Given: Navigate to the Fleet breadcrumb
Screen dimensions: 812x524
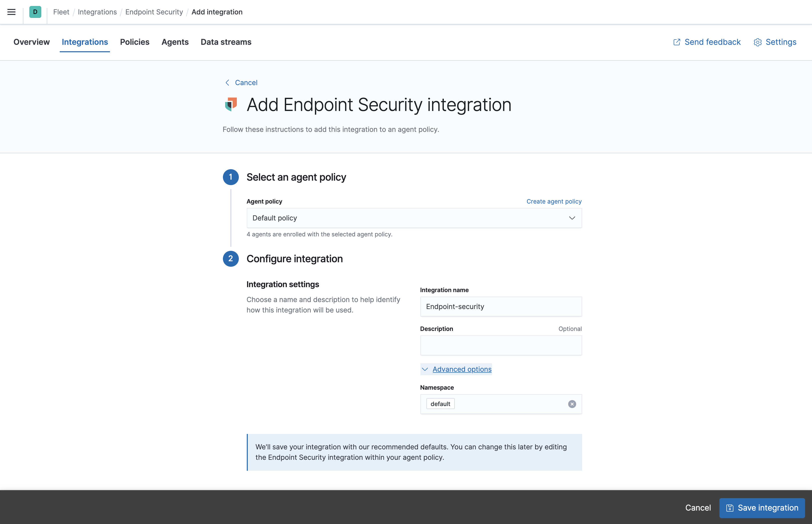Looking at the screenshot, I should coord(61,12).
